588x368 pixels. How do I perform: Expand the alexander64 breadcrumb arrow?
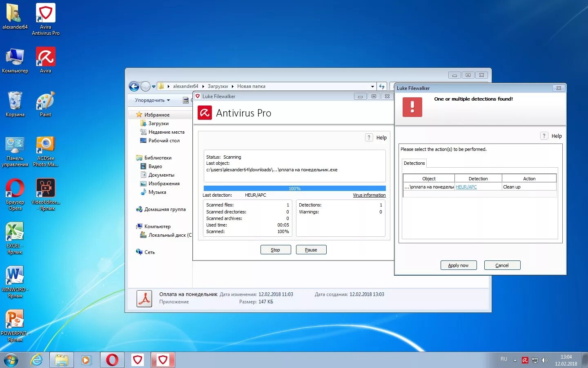(203, 86)
